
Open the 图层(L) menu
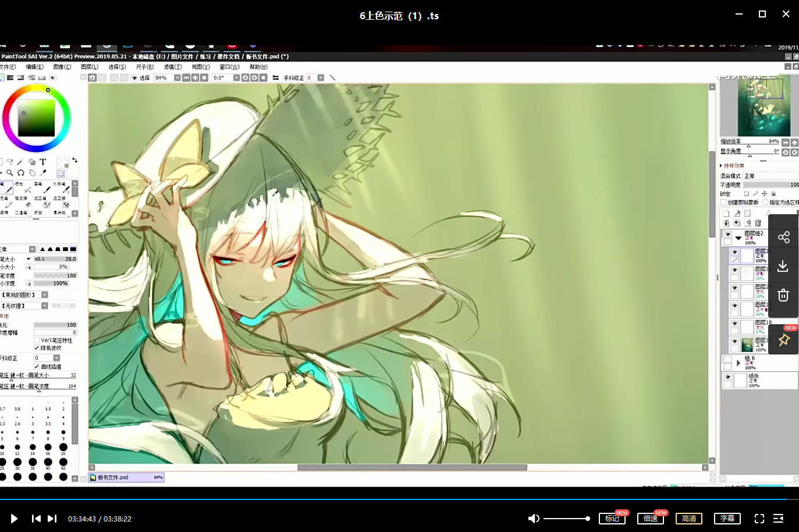coord(90,67)
